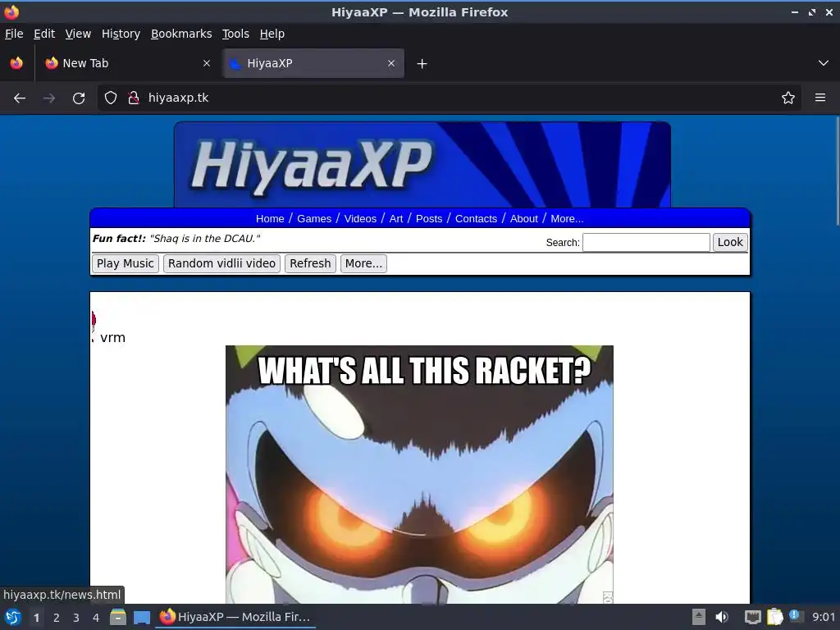Click the page vertical scrollbar

(x=837, y=171)
